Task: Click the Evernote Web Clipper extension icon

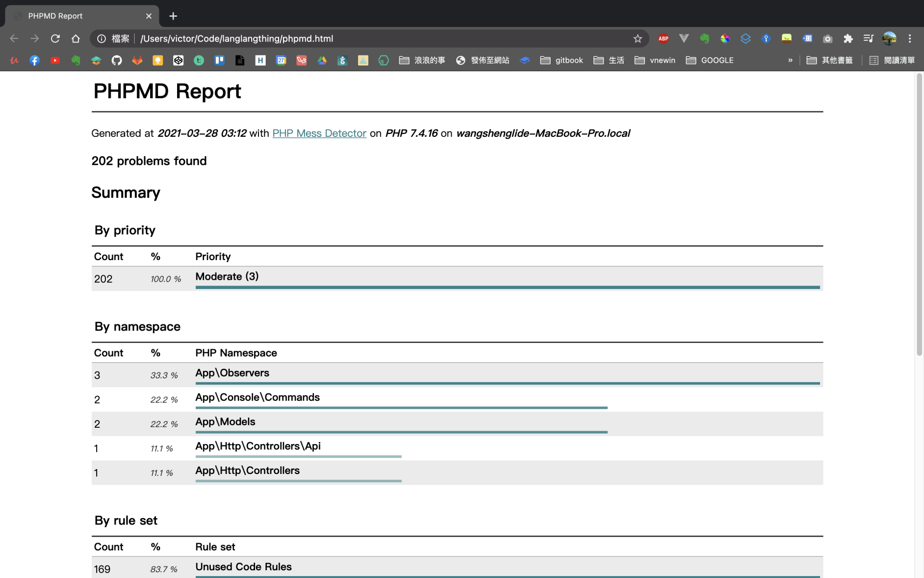Action: pyautogui.click(x=705, y=39)
